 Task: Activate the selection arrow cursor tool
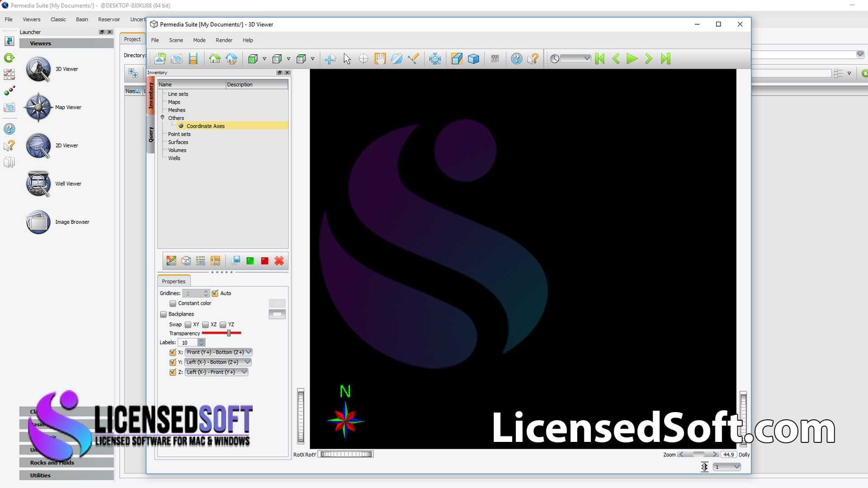[x=347, y=59]
